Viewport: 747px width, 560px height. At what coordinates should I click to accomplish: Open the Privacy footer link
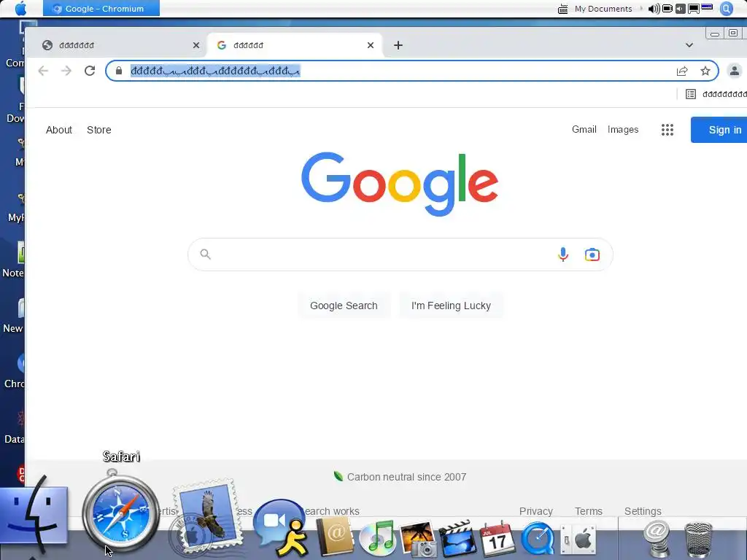[x=536, y=511]
